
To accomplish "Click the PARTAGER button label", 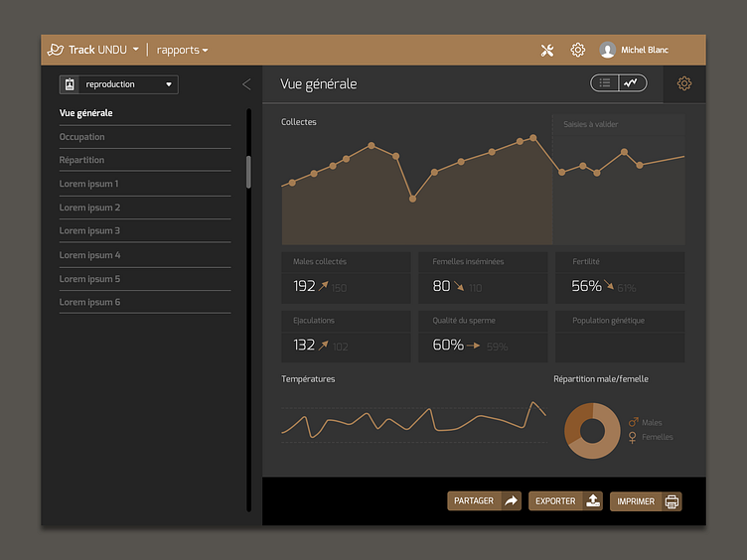I will (474, 501).
